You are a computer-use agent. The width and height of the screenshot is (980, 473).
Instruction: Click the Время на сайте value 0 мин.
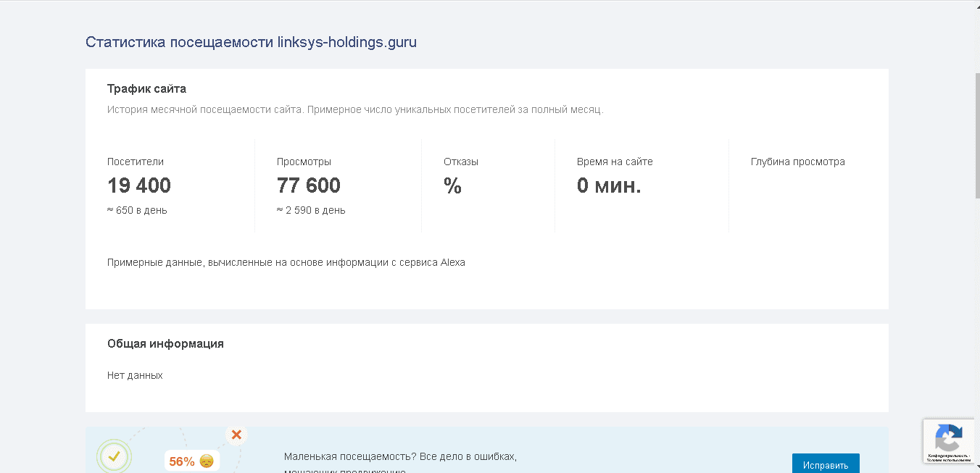tap(607, 185)
